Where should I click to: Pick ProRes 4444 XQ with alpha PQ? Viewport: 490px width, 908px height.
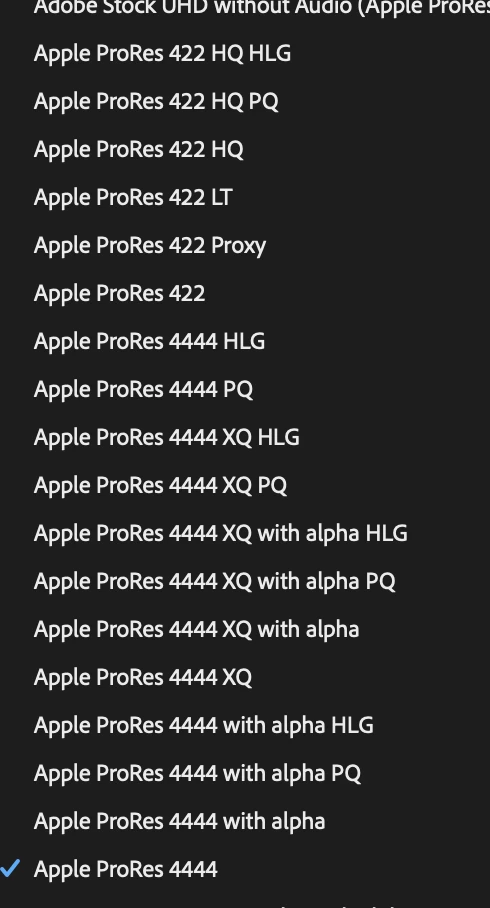coord(245,581)
